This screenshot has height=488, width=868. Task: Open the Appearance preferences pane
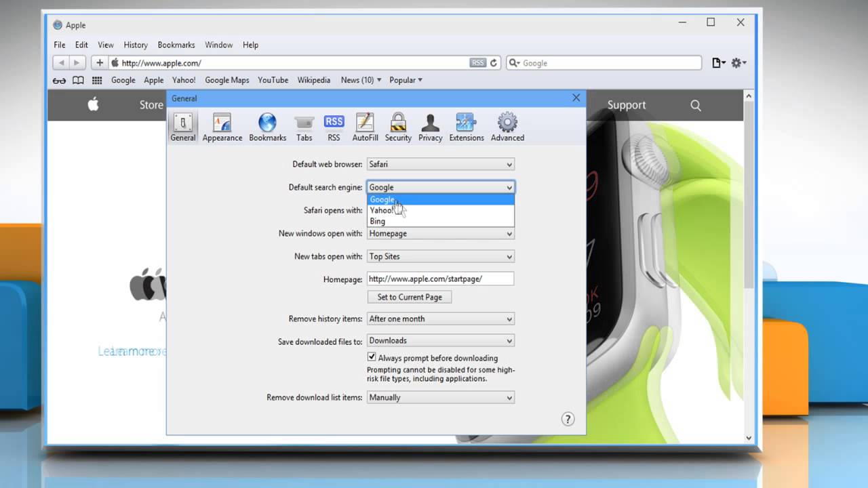pyautogui.click(x=222, y=127)
